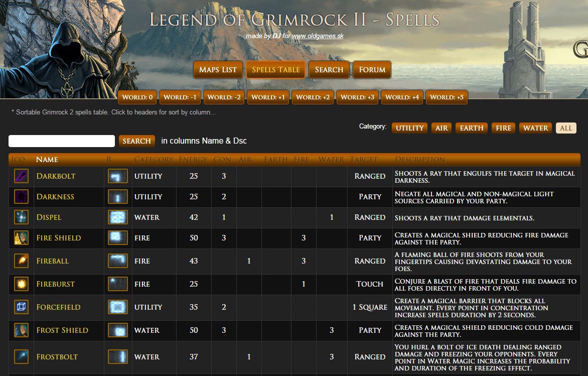Open the Forum page
Screen dimensions: 588x376
point(372,70)
